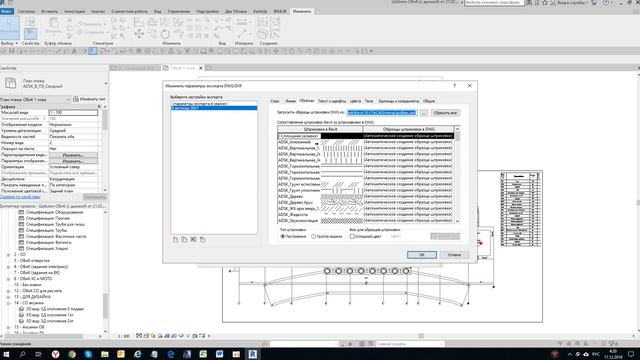Expand the '13 - ДЛЯ ДИЗАЙНА' node

(8, 297)
